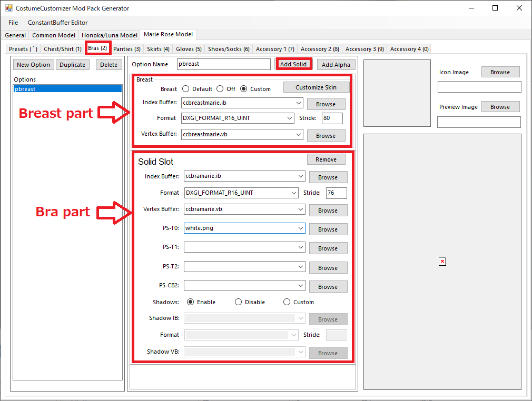Browse for the Preview Image
Screen dimensions: 532x401
click(x=500, y=107)
